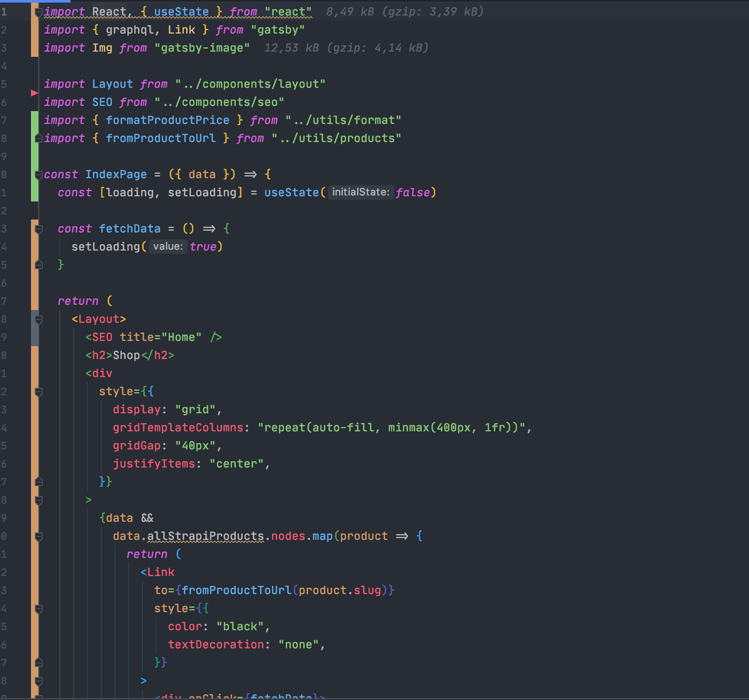The image size is (749, 700).
Task: Click the Link identifier in the gatsby import
Action: point(181,30)
